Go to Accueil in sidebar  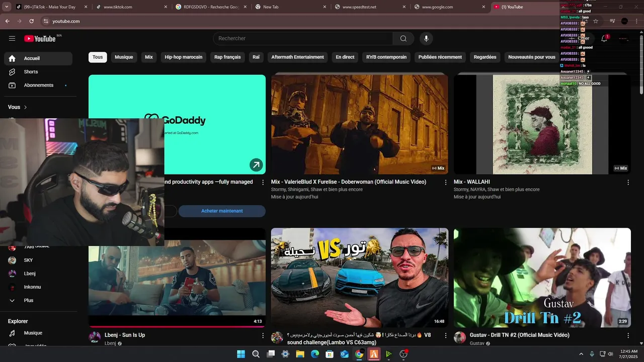pyautogui.click(x=38, y=58)
